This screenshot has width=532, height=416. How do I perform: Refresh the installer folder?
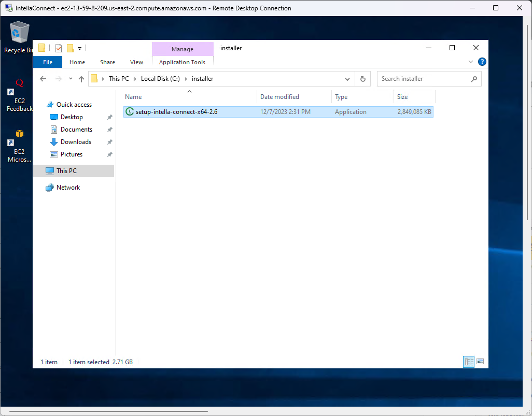[362, 79]
